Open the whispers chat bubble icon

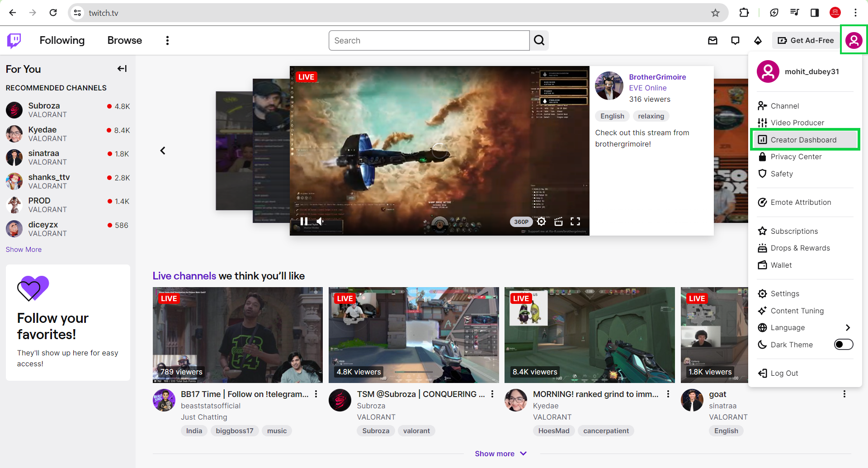coord(736,41)
